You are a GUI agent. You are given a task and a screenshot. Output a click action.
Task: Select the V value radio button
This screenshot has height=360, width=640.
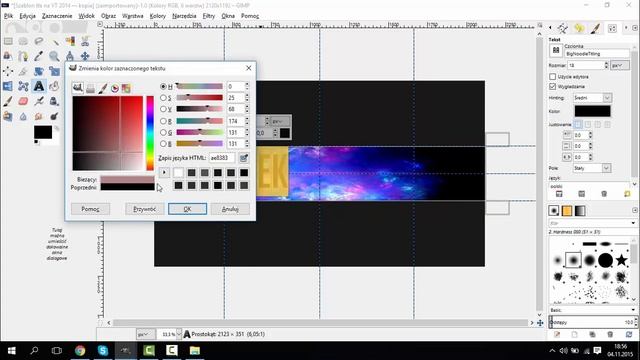163,109
